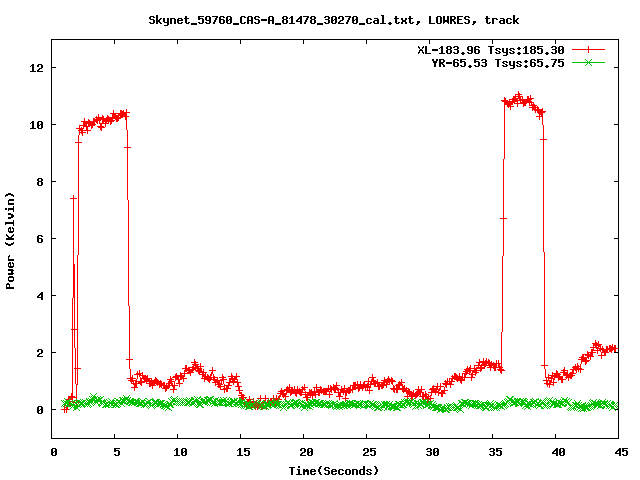This screenshot has width=640, height=480.
Task: Click the isolated red spike marker near 7.4 Kelvin
Action: 73,198
